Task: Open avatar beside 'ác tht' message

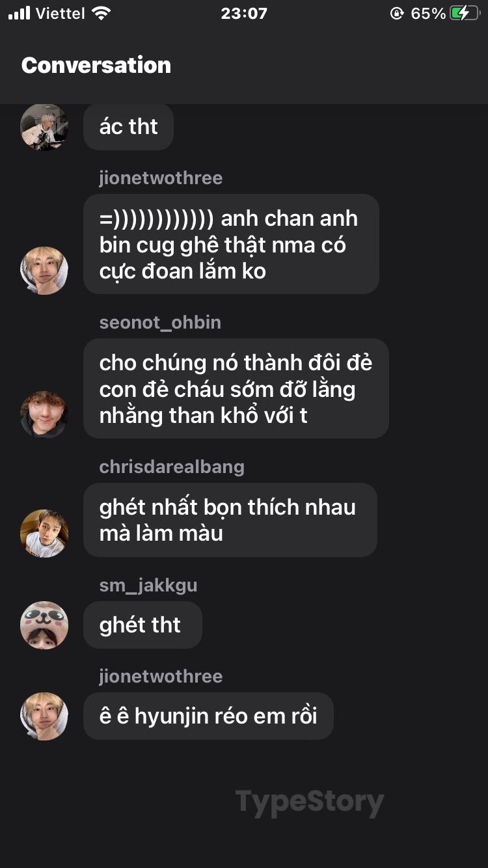Action: 44,127
